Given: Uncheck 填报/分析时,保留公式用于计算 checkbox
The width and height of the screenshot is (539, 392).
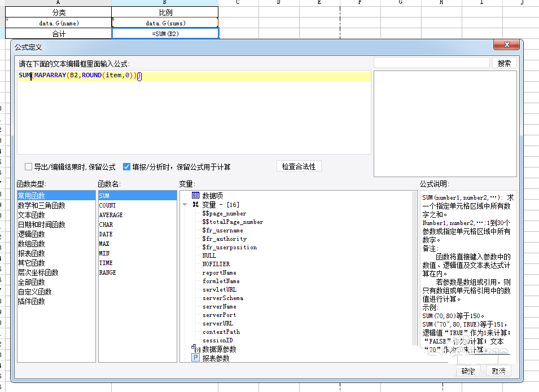Looking at the screenshot, I should [127, 167].
